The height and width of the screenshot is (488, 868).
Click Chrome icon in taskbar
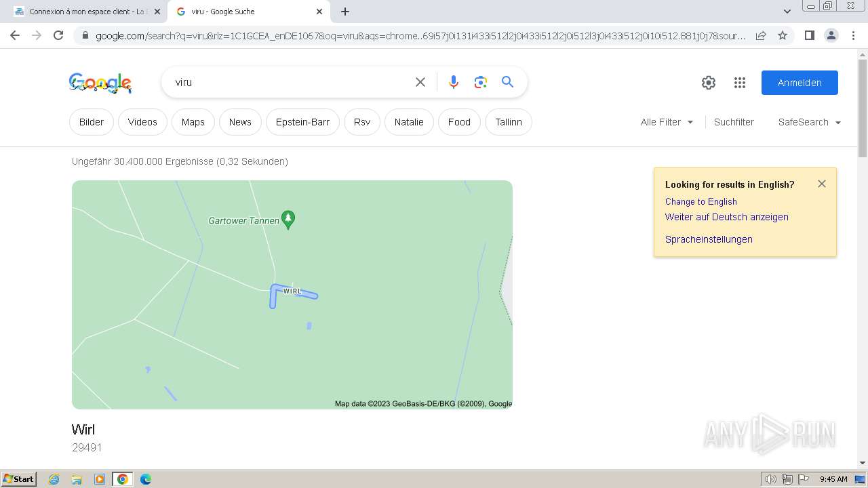pos(123,479)
